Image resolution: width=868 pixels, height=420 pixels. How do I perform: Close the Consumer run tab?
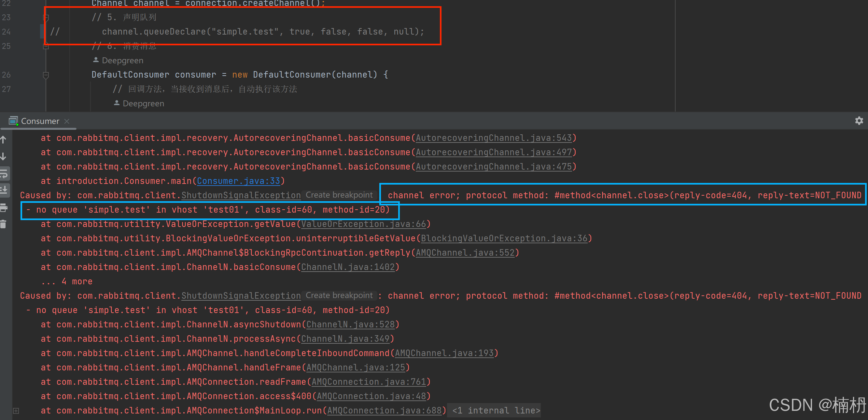point(67,121)
